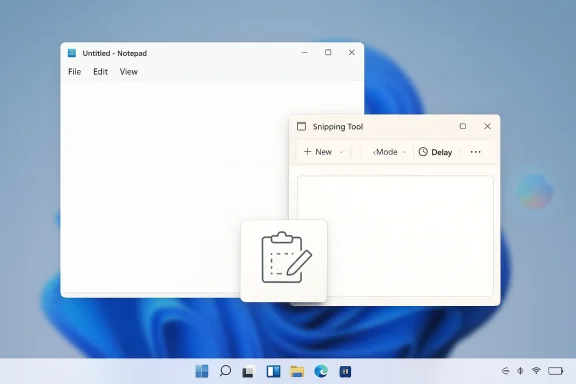Maximize the Notepad window

[328, 53]
